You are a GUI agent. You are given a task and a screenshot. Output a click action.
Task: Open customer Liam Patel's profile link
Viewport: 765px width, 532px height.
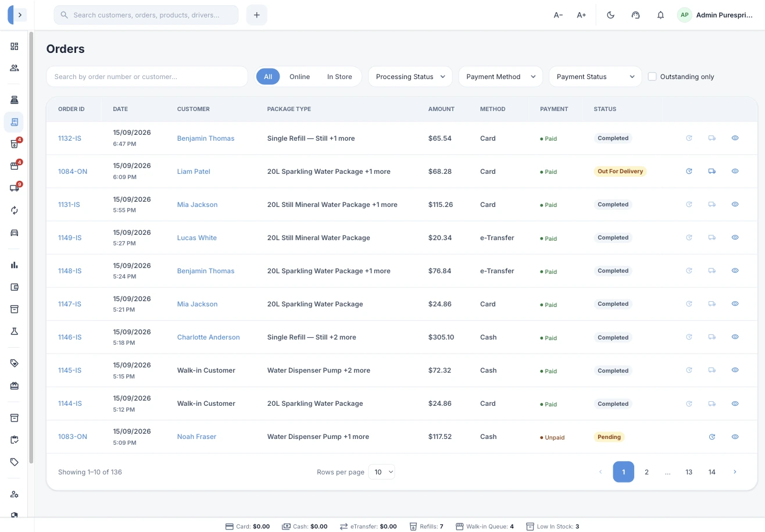point(194,172)
